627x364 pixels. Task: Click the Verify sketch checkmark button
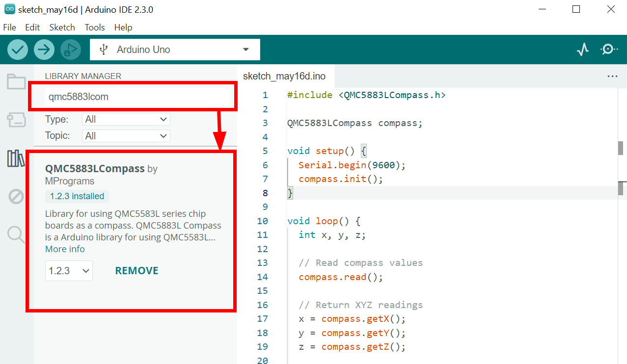(x=18, y=50)
